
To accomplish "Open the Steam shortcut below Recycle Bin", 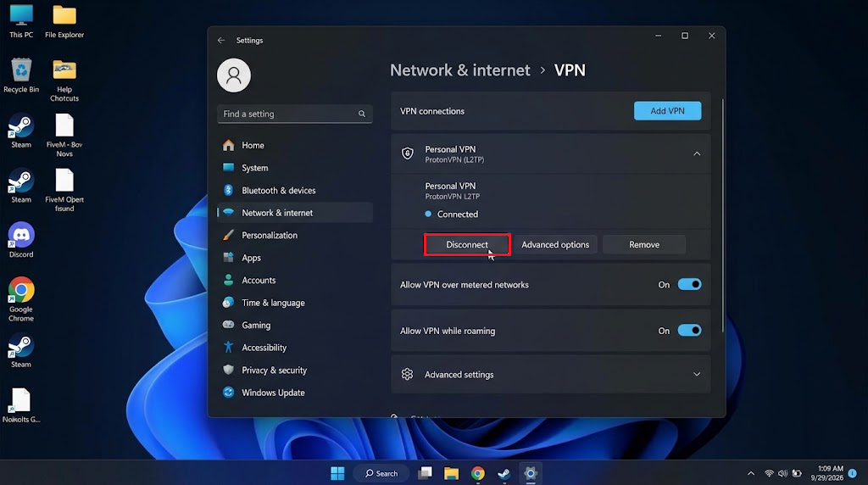I will click(x=21, y=131).
